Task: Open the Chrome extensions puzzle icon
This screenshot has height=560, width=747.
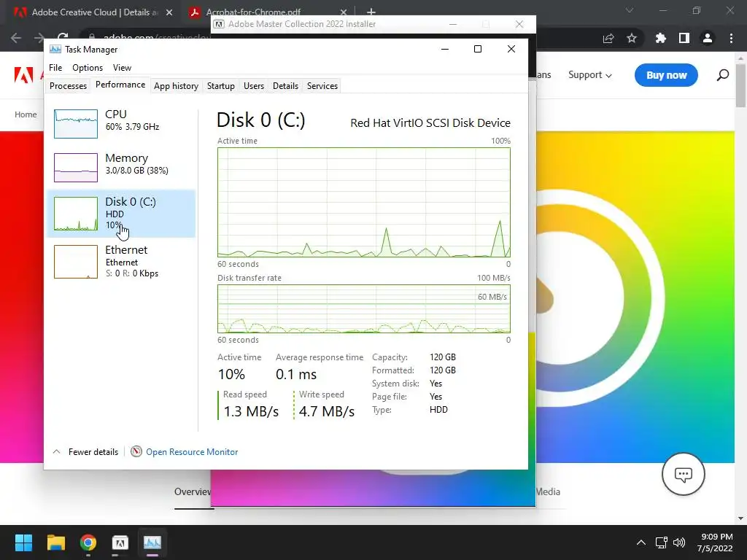Action: [660, 38]
